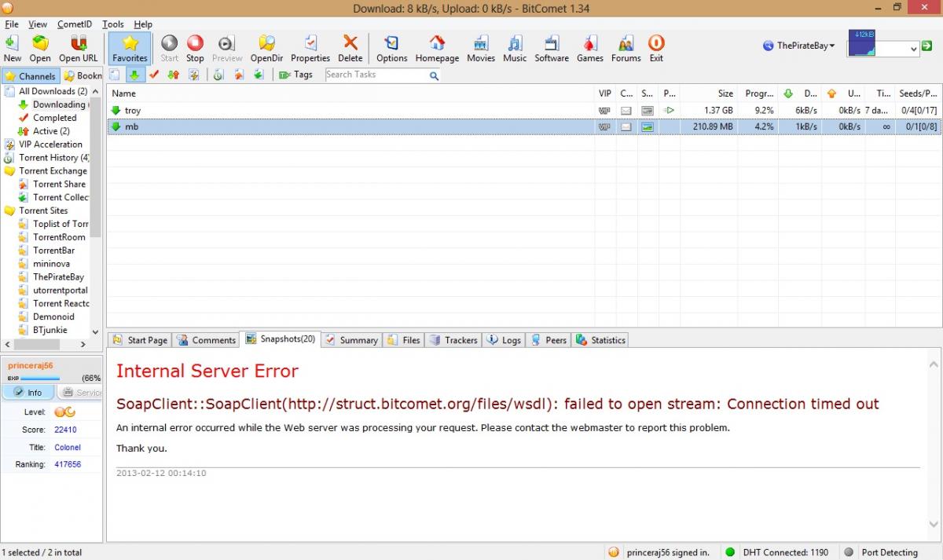Switch to the Trackers tab
The height and width of the screenshot is (560, 943).
coord(454,340)
